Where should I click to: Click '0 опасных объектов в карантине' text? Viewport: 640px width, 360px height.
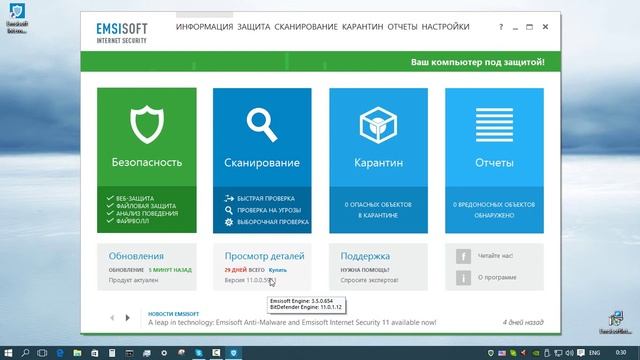pyautogui.click(x=378, y=210)
